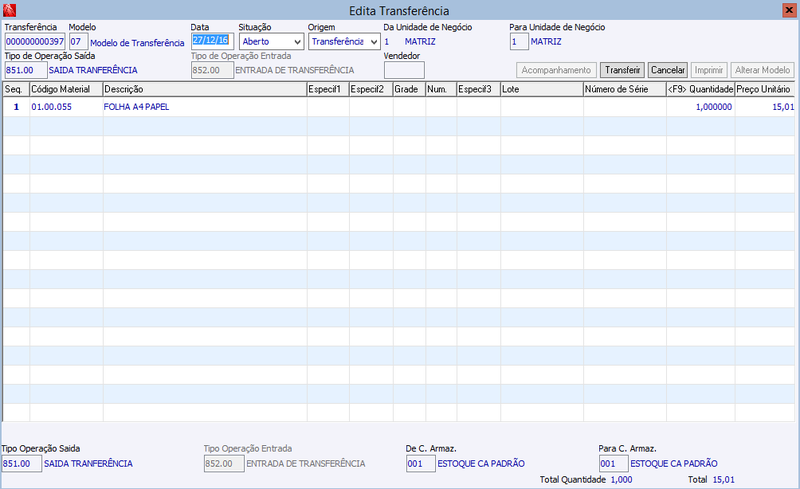Click the bottom Tipo Operação Entrada field 852.00
800x489 pixels.
tap(224, 464)
